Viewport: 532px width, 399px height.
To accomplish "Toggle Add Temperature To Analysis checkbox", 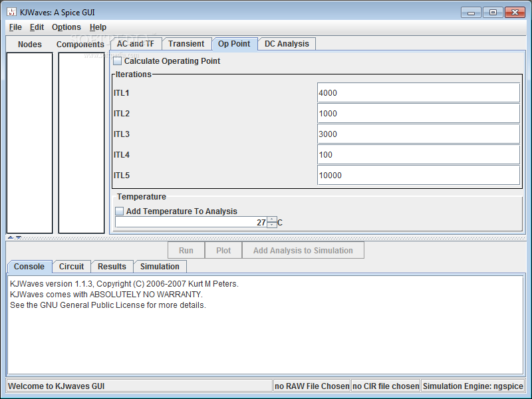I will click(x=120, y=211).
